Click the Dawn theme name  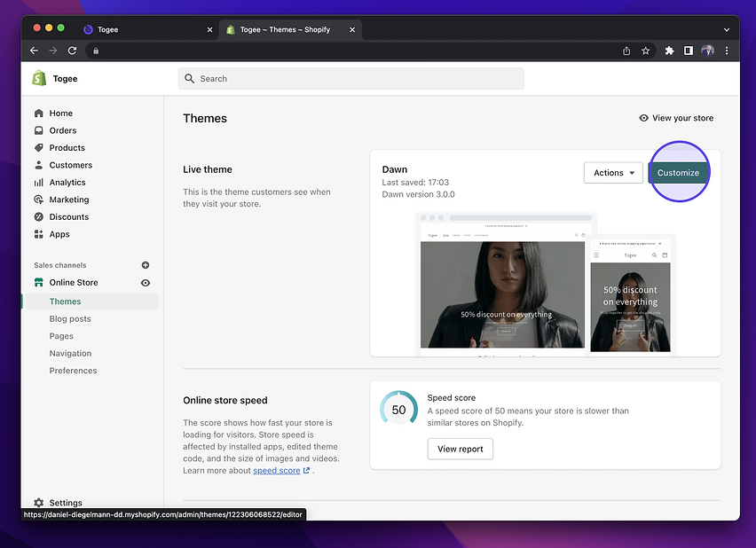click(x=394, y=169)
